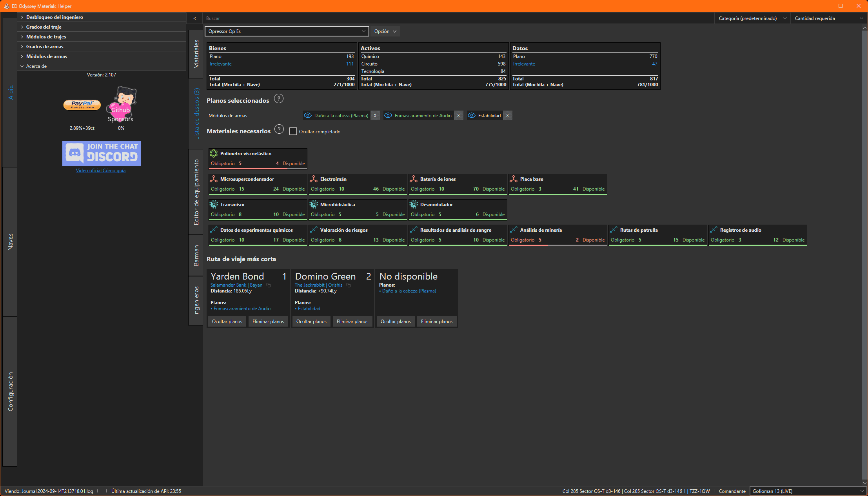Open help icon next to Materiales necesarios
The height and width of the screenshot is (496, 868).
[x=279, y=129]
